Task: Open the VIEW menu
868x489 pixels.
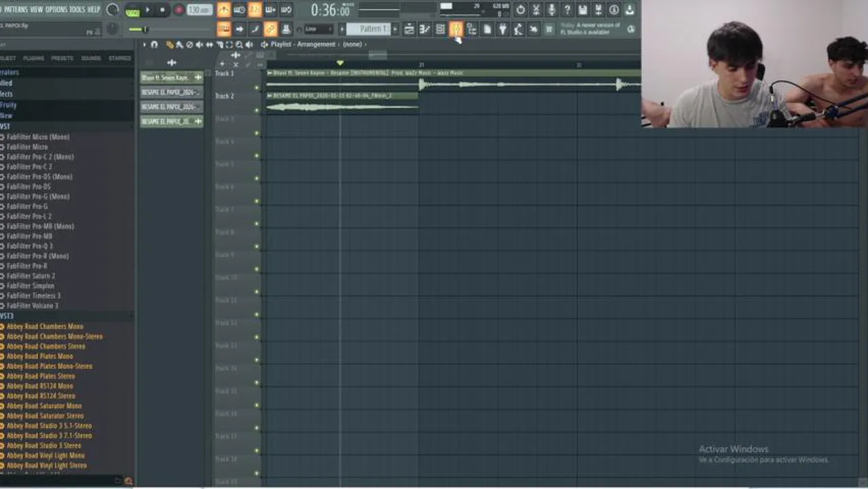Action: [x=37, y=10]
